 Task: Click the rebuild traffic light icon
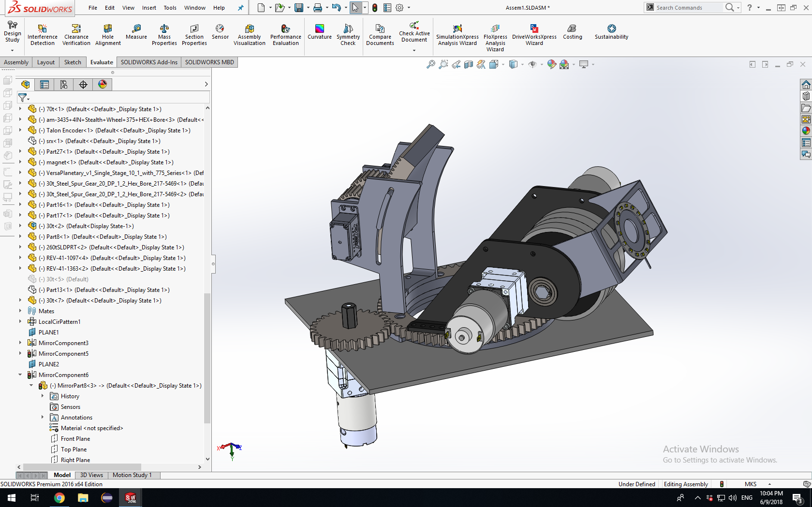click(375, 8)
